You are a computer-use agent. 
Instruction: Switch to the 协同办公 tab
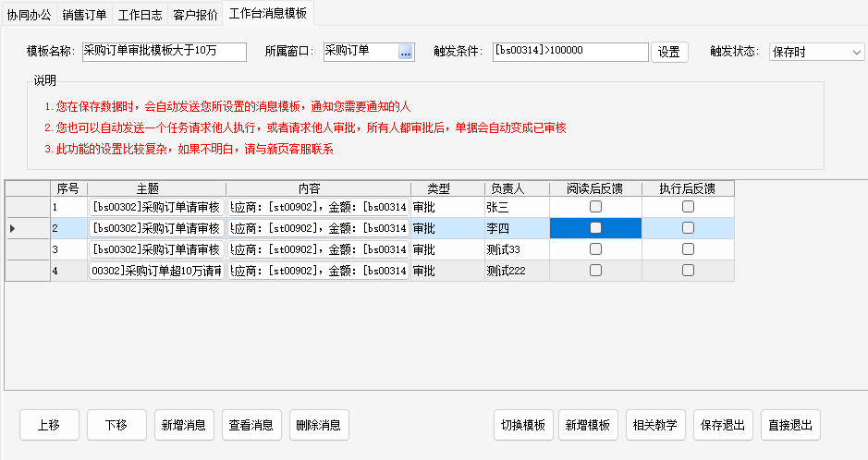point(30,14)
